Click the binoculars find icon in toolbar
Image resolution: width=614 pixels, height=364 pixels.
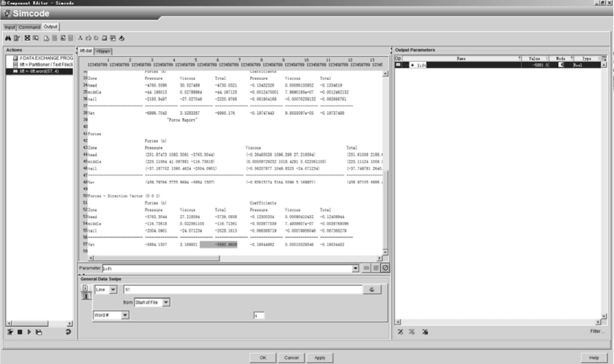point(8,38)
